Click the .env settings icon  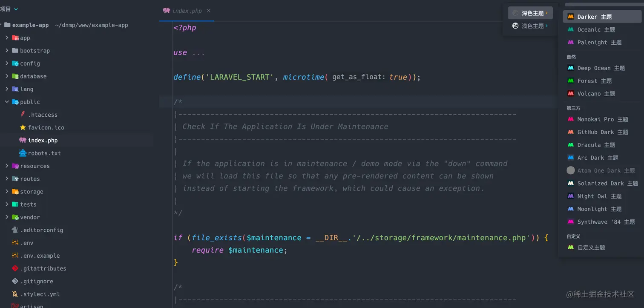coord(15,242)
